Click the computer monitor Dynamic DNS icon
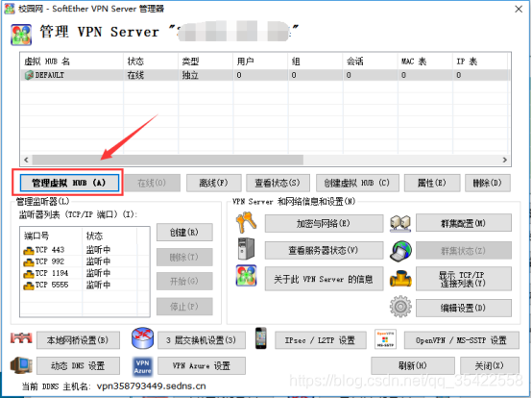This screenshot has width=532, height=398. (x=21, y=365)
